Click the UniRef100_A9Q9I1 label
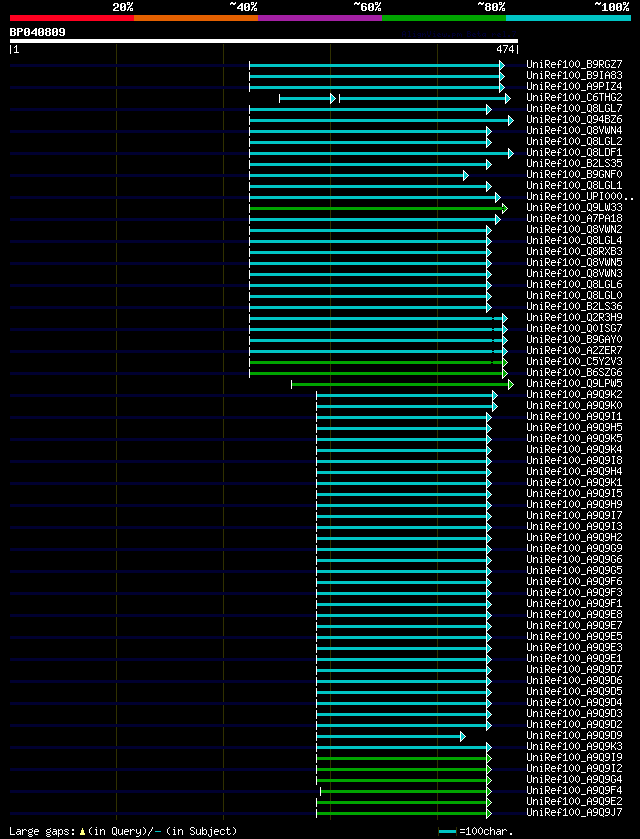Viewport: 640px width, 839px height. [x=574, y=416]
